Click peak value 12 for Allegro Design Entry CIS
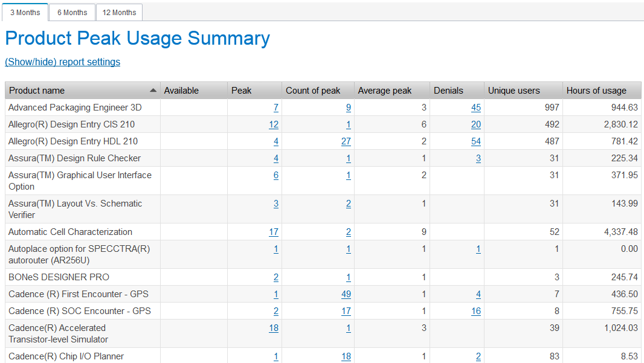The image size is (644, 363). coord(274,124)
